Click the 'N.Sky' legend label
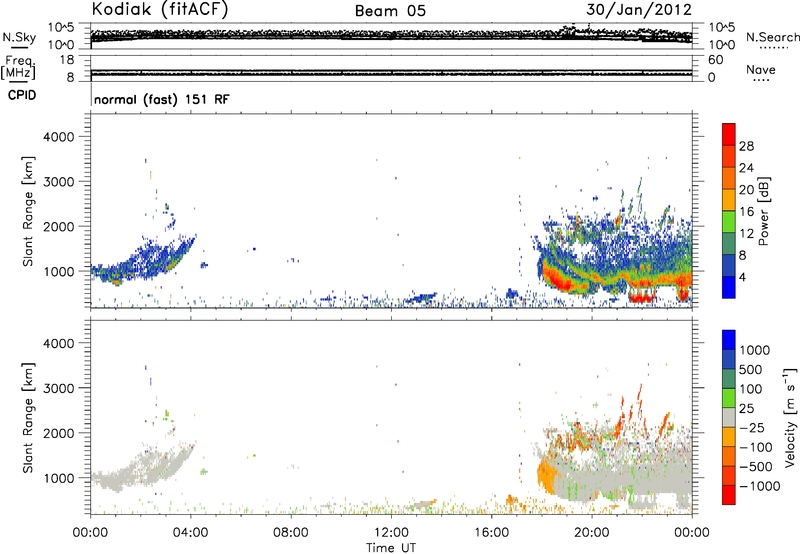The height and width of the screenshot is (554, 800). tap(19, 37)
